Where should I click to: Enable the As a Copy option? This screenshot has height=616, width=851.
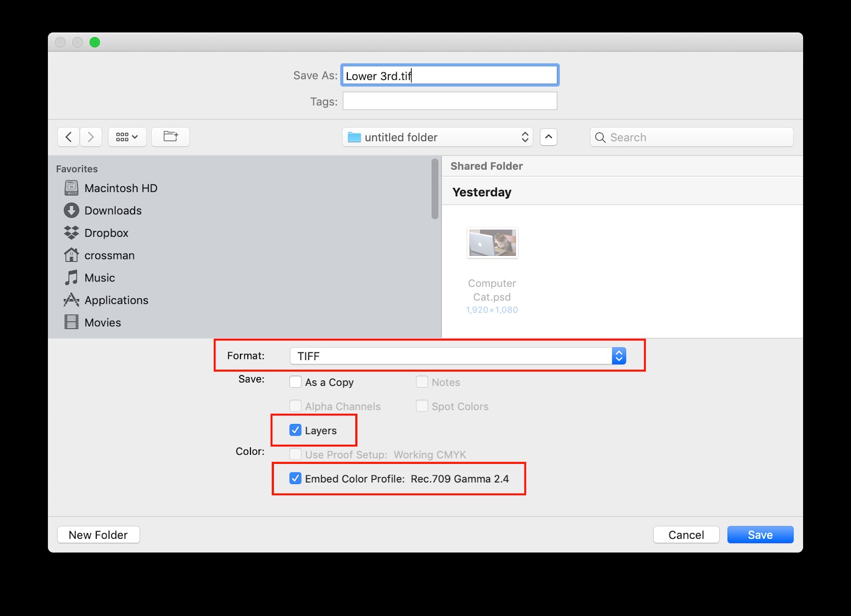(x=296, y=382)
